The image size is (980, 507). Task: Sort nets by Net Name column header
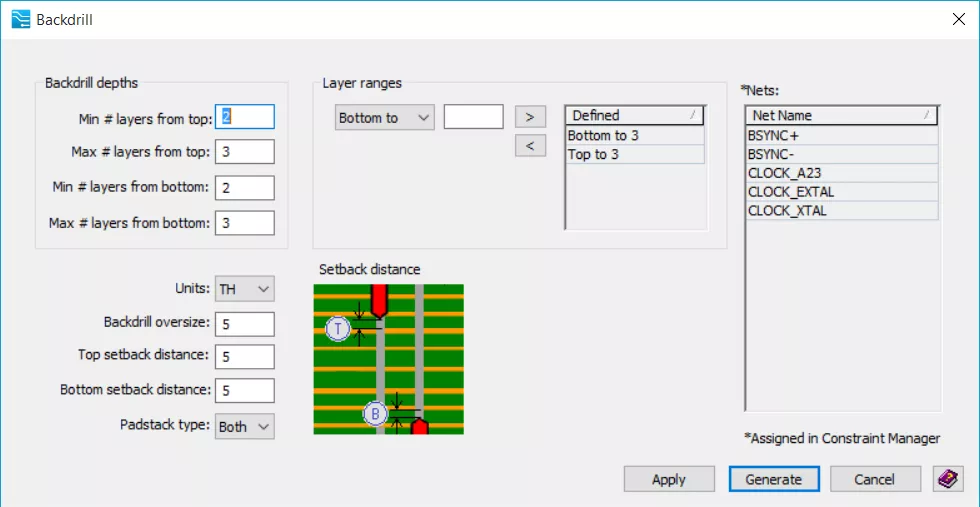pyautogui.click(x=842, y=116)
